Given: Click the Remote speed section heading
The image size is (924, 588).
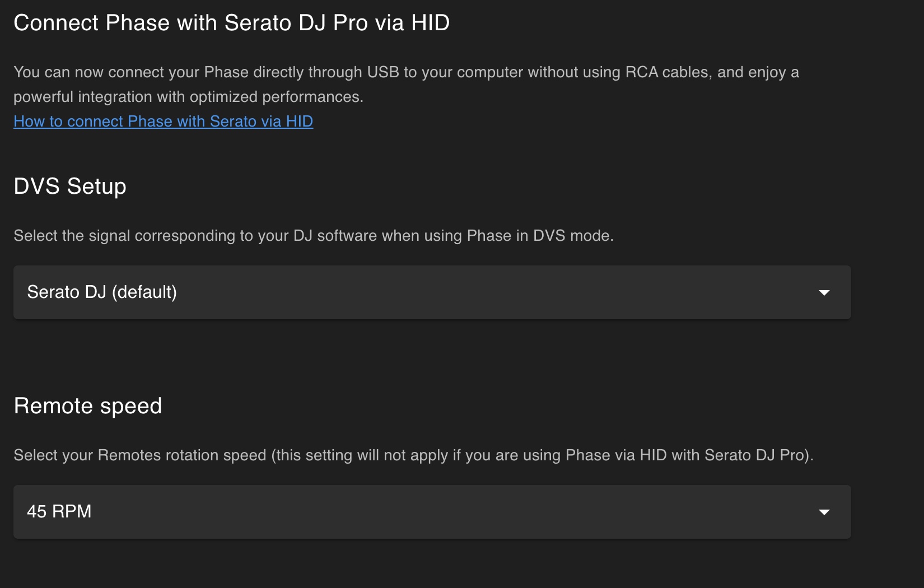Looking at the screenshot, I should point(88,406).
